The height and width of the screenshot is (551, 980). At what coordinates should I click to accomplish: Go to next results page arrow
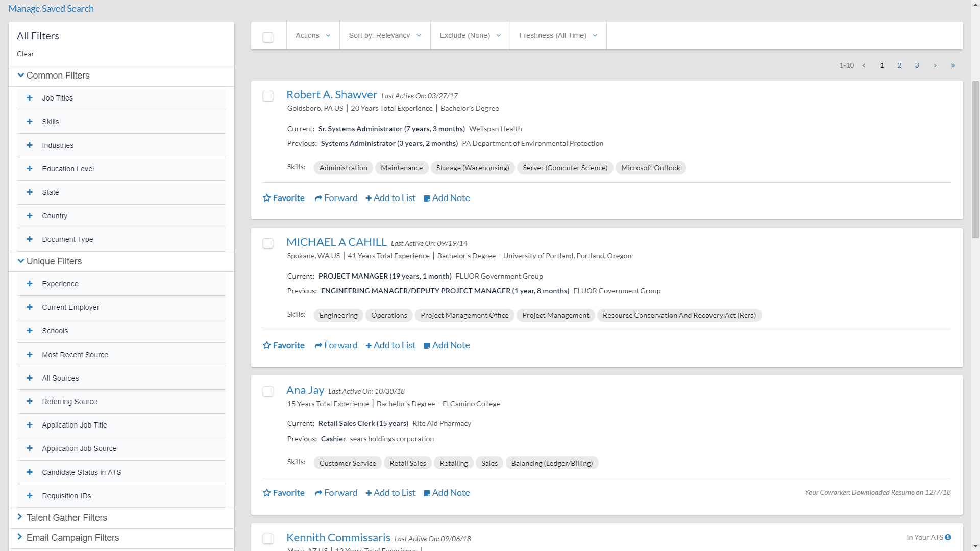point(935,65)
